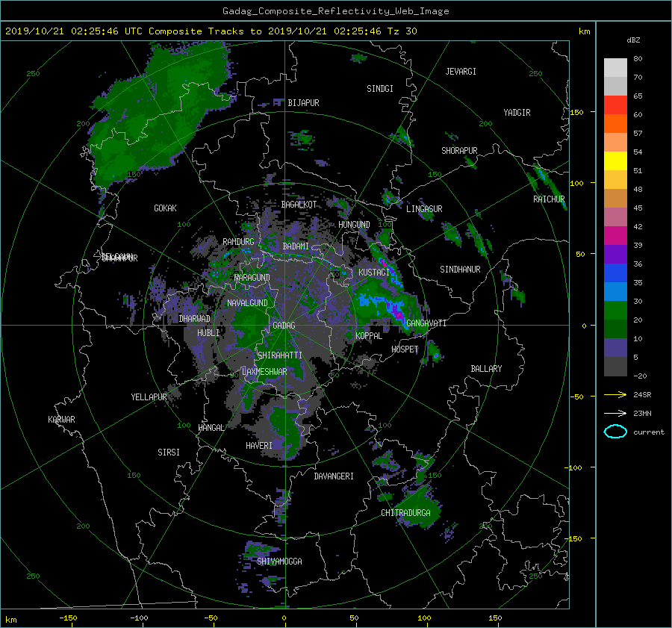Select the yellow 51 dBZ legend swatch
672x628 pixels.
[x=615, y=161]
